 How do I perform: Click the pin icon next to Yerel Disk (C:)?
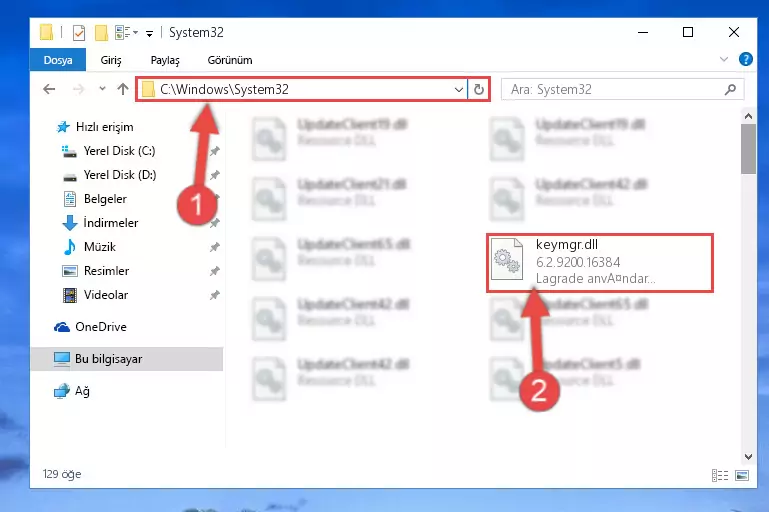[x=215, y=151]
